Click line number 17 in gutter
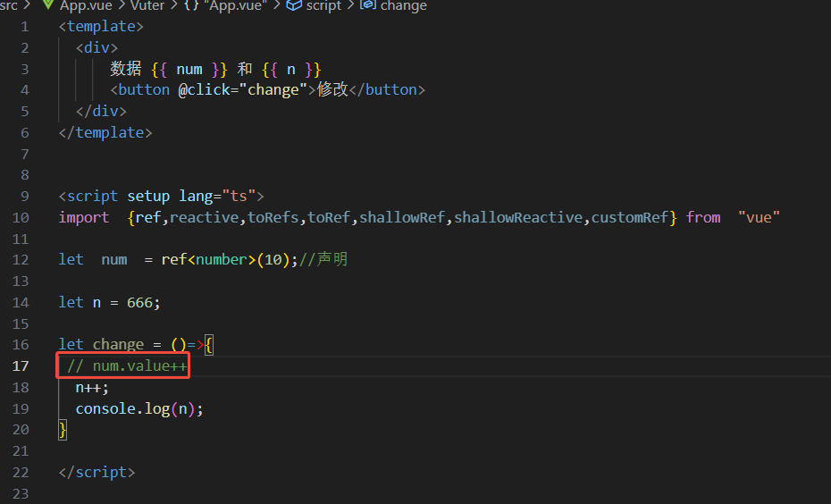 [x=21, y=366]
